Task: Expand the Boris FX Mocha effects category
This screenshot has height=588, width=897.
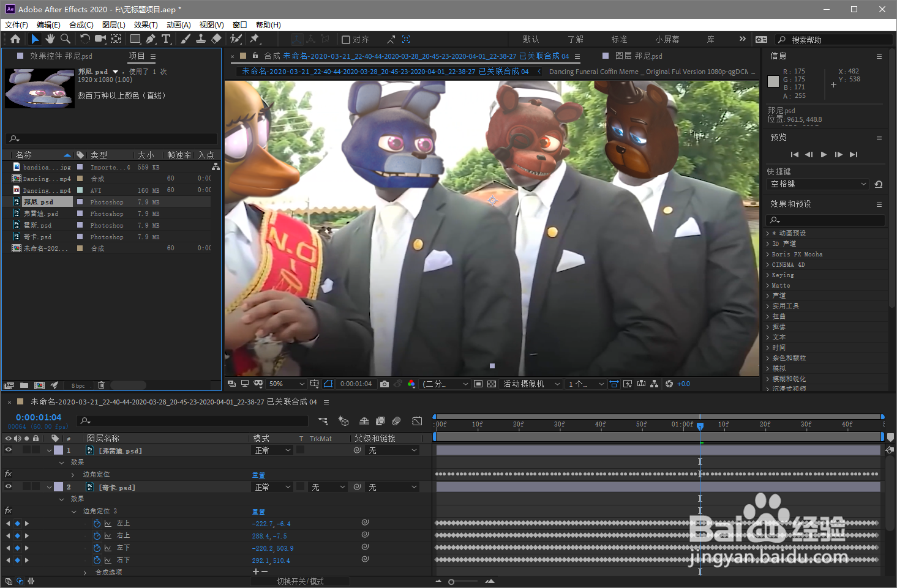Action: tap(768, 254)
